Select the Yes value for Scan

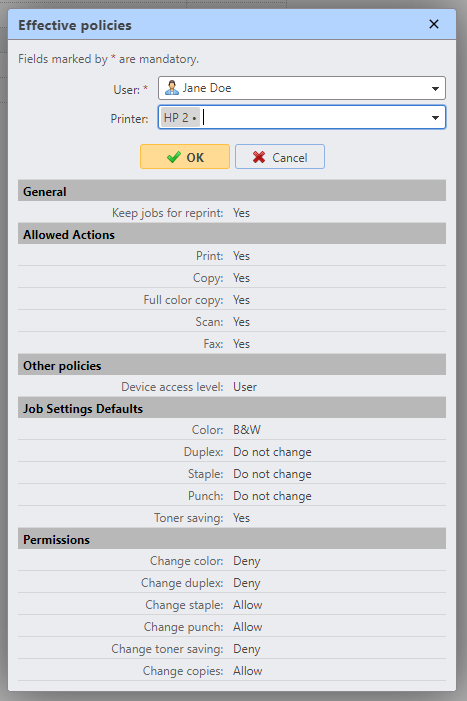pos(241,321)
